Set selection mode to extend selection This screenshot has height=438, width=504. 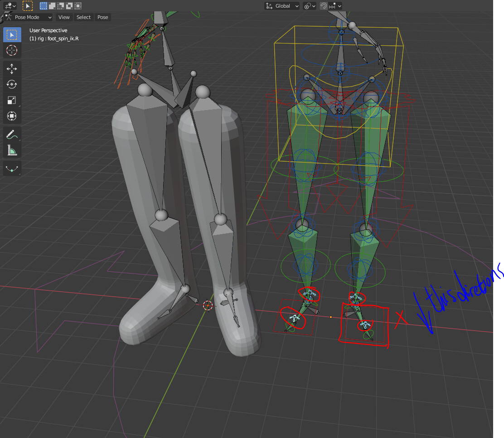pos(52,6)
